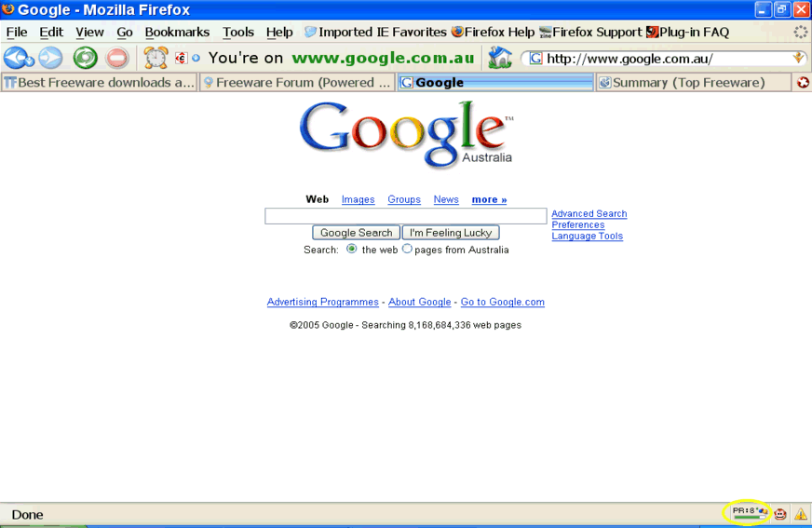Image resolution: width=812 pixels, height=528 pixels.
Task: Click the yellow warning triangle status icon
Action: [x=801, y=514]
